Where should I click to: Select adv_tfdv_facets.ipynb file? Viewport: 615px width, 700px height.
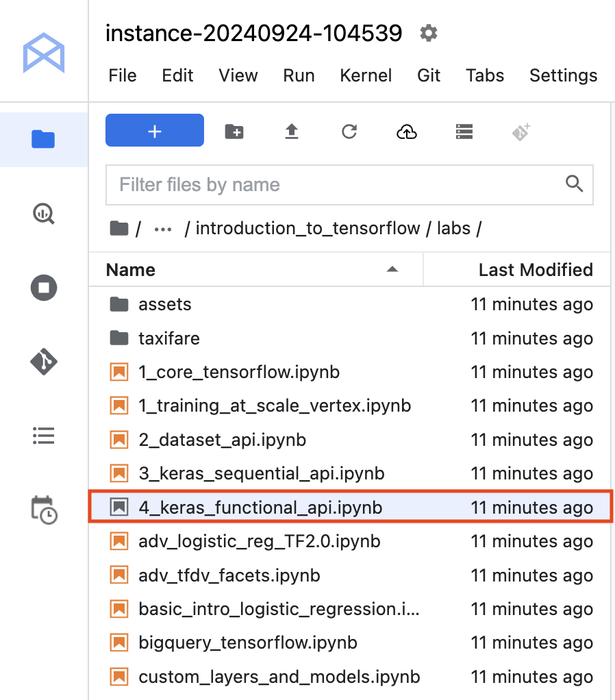[x=350, y=575]
